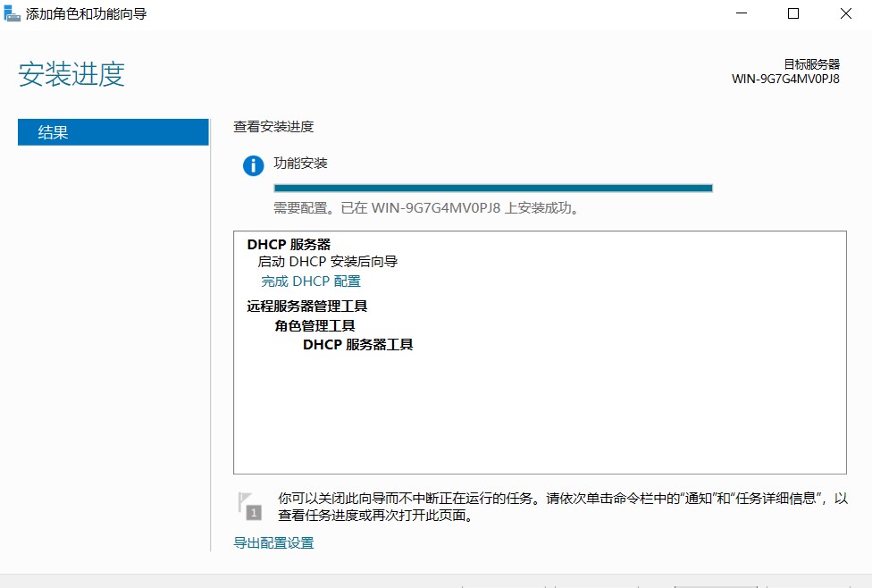872x588 pixels.
Task: Click the 导出配置设置 link
Action: tap(273, 543)
